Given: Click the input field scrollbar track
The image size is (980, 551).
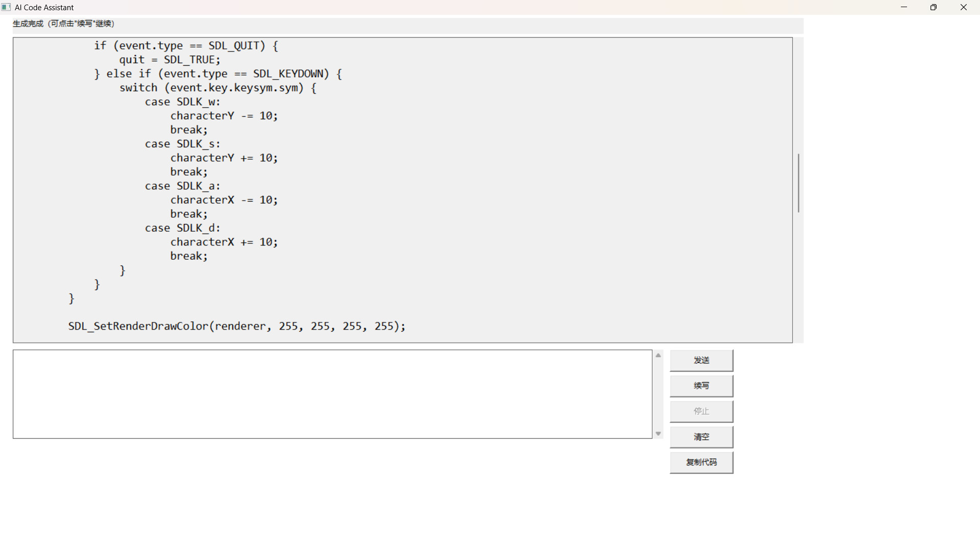Looking at the screenshot, I should coord(658,394).
